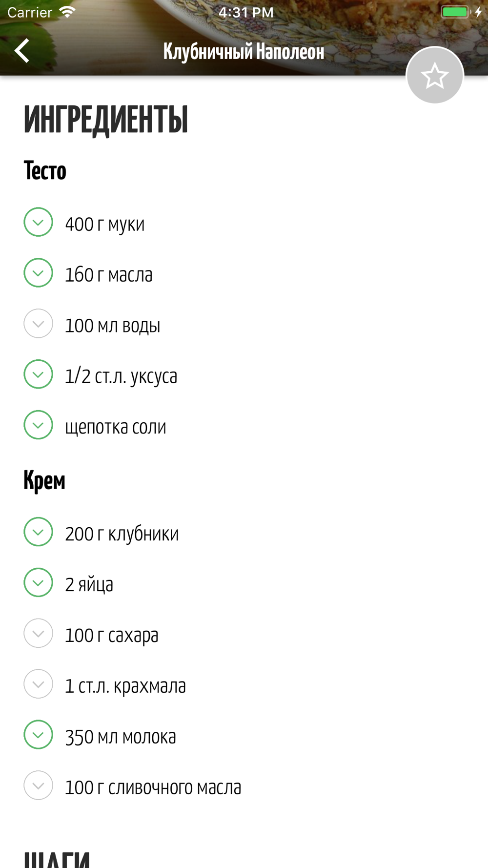Tap the battery indicator in status bar
Screen dimensions: 488x868
(x=455, y=12)
